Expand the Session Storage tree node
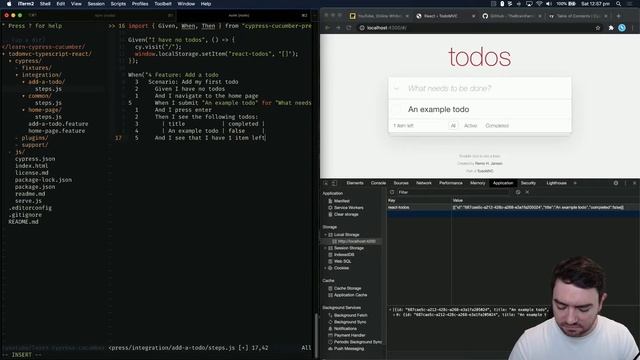 tap(325, 248)
